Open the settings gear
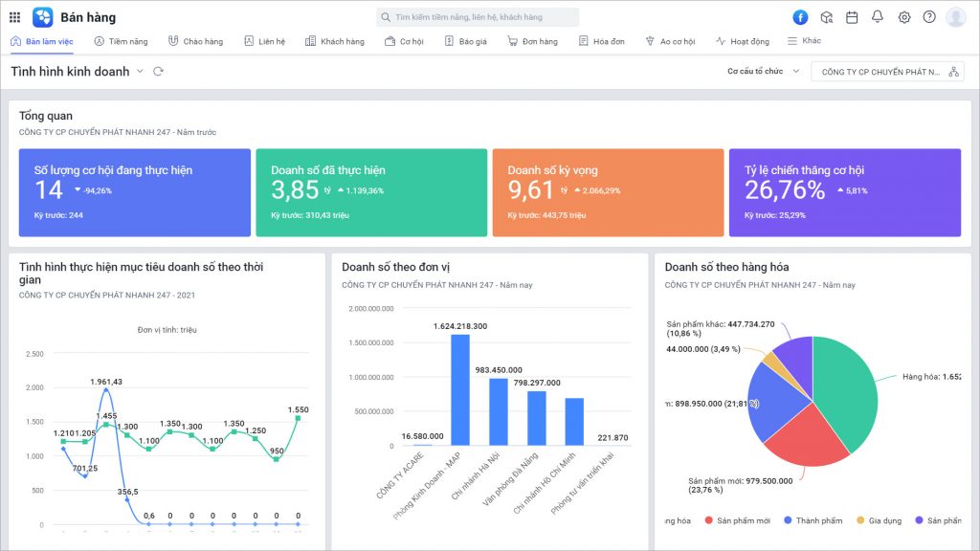The width and height of the screenshot is (980, 551). tap(903, 17)
